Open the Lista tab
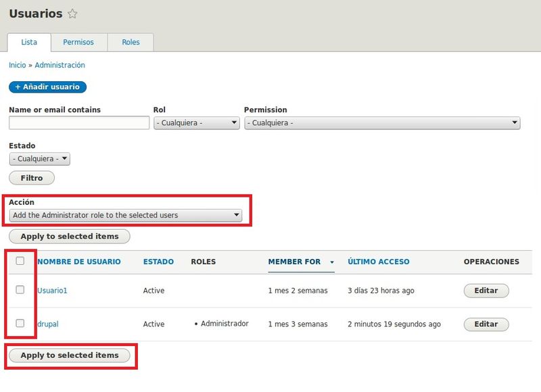Image resolution: width=541 pixels, height=392 pixels. pyautogui.click(x=29, y=42)
